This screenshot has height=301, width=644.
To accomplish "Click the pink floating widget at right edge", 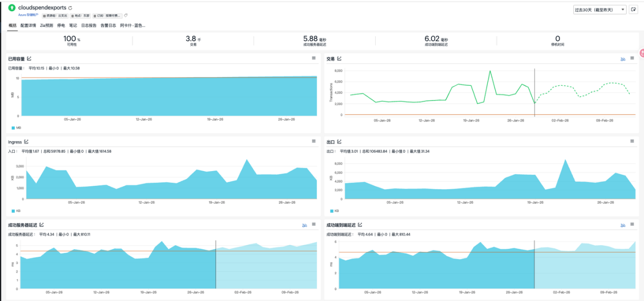I will (x=641, y=52).
